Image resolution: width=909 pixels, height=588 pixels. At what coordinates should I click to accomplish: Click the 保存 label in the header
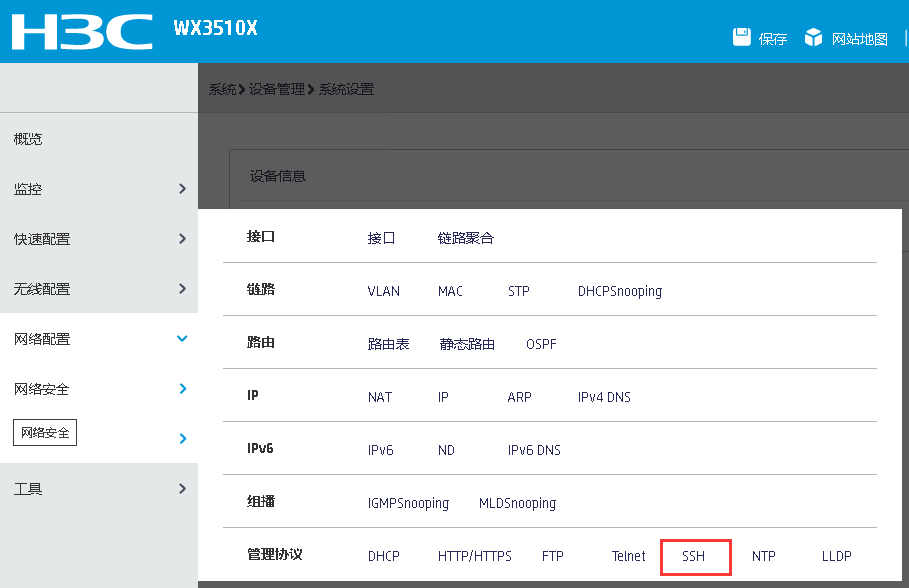[773, 39]
